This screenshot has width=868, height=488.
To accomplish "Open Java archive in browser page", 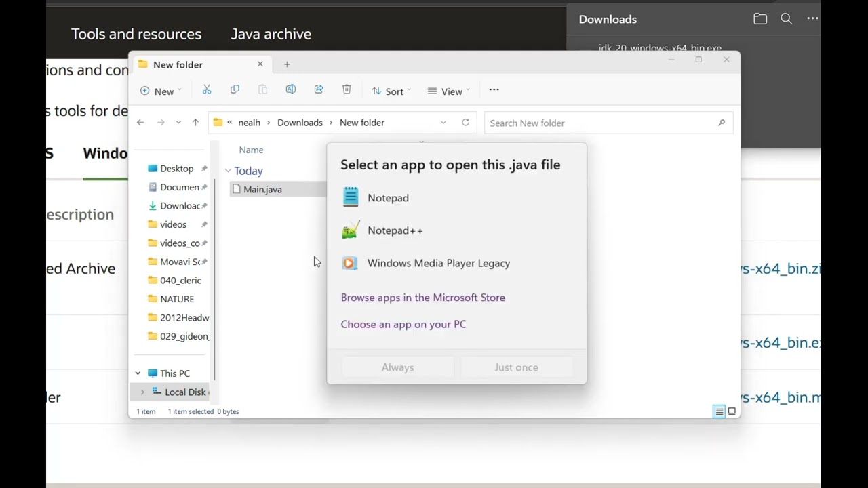I will coord(271,34).
